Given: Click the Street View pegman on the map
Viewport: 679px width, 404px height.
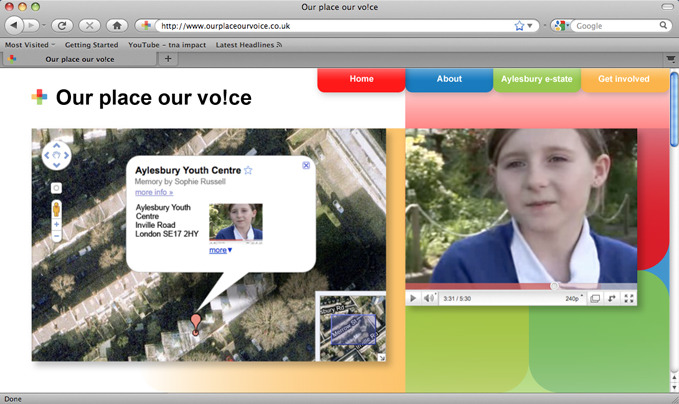Looking at the screenshot, I should pos(56,210).
